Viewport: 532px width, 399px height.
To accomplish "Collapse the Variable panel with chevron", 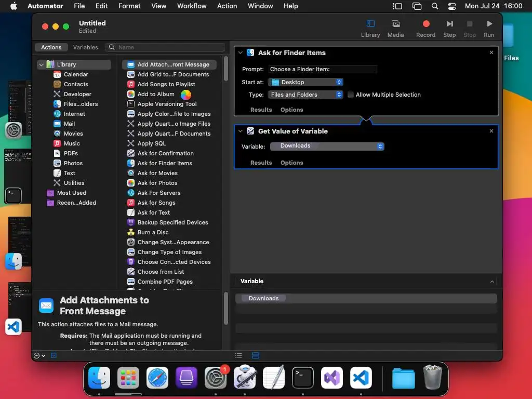I will [492, 281].
